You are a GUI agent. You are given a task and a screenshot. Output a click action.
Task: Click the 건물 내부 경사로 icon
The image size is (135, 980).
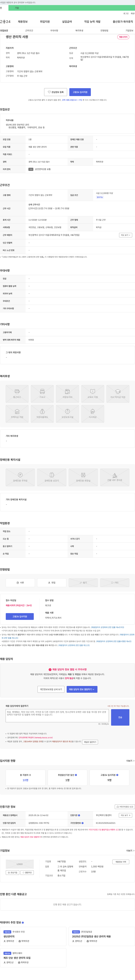point(115,477)
